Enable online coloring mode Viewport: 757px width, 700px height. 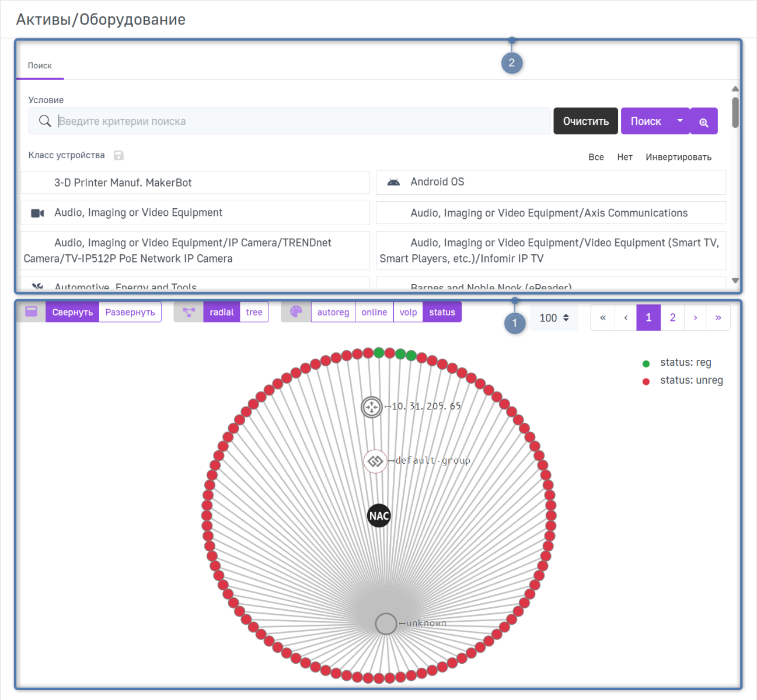click(374, 312)
